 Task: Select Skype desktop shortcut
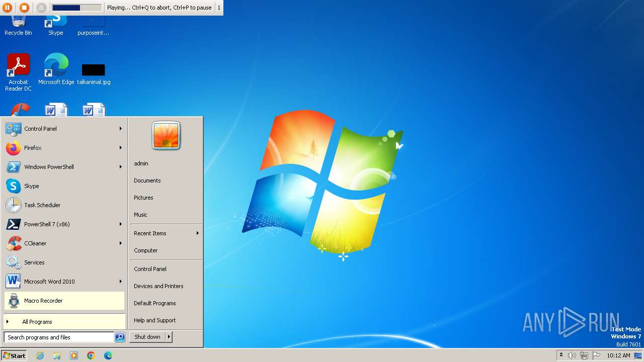click(56, 25)
